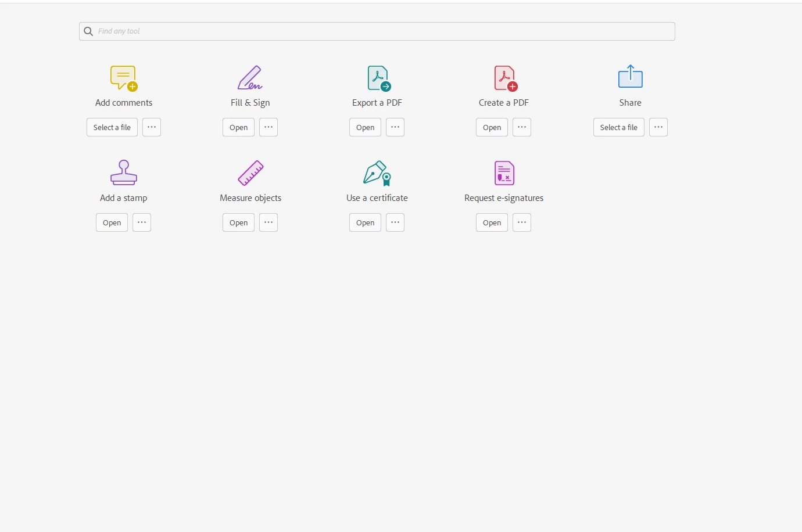Open the Create a PDF tool
Image resolution: width=802 pixels, height=532 pixels.
pos(492,127)
